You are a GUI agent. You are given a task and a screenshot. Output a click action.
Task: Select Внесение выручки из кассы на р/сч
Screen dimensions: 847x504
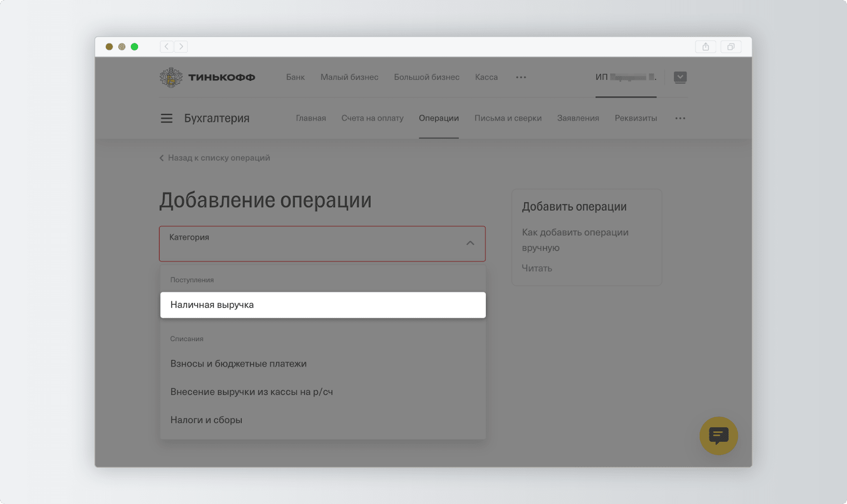point(251,391)
